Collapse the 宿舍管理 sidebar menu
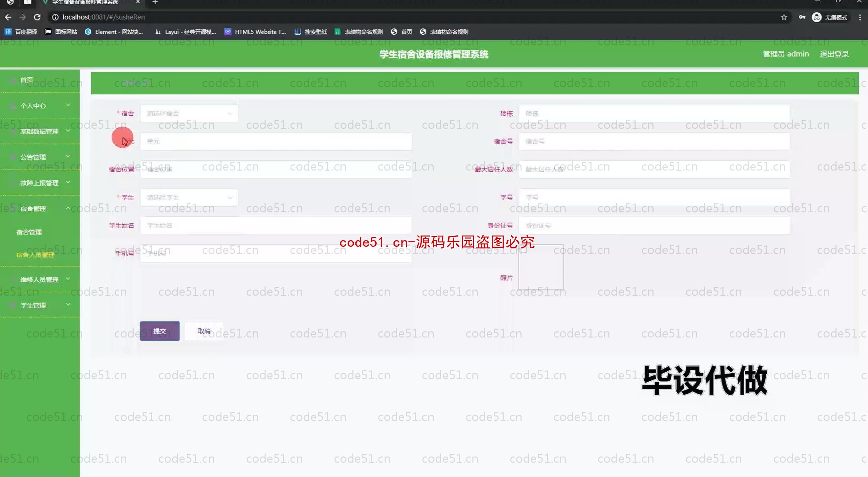The height and width of the screenshot is (477, 868). point(40,209)
